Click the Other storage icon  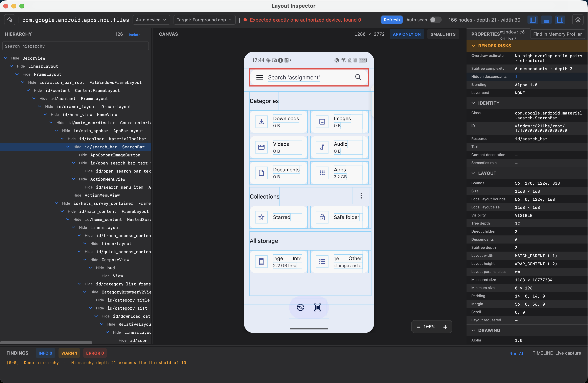point(322,262)
